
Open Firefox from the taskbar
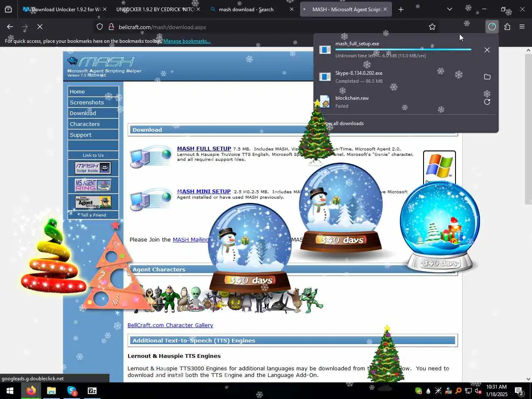click(x=31, y=391)
